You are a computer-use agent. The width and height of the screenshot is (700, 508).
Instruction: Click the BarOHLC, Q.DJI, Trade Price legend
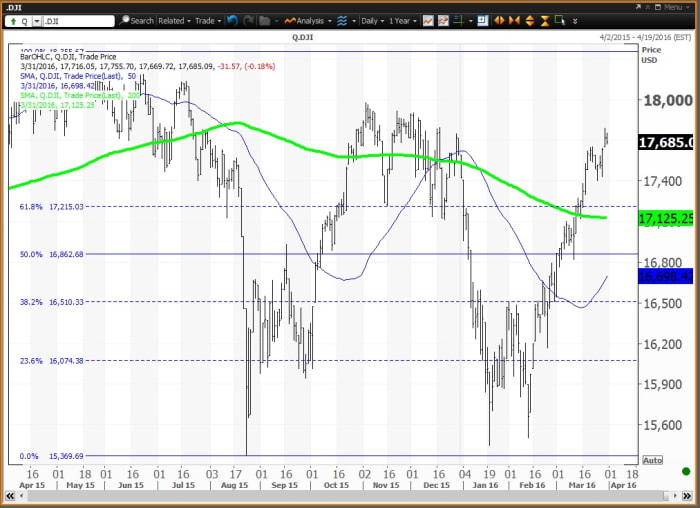click(x=68, y=57)
